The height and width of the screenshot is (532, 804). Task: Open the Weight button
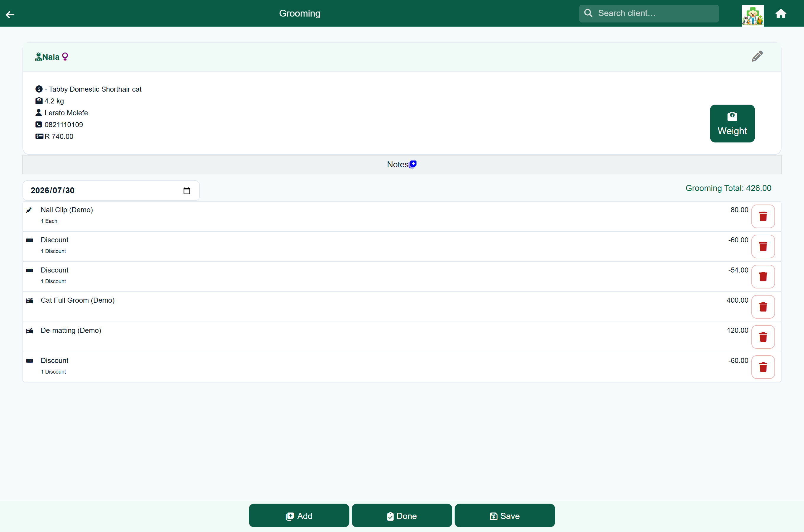coord(732,124)
